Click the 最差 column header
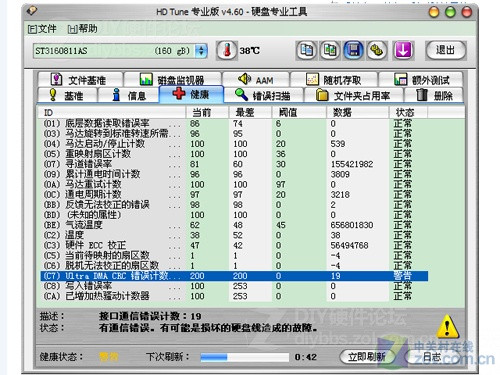500x375 pixels. click(250, 112)
